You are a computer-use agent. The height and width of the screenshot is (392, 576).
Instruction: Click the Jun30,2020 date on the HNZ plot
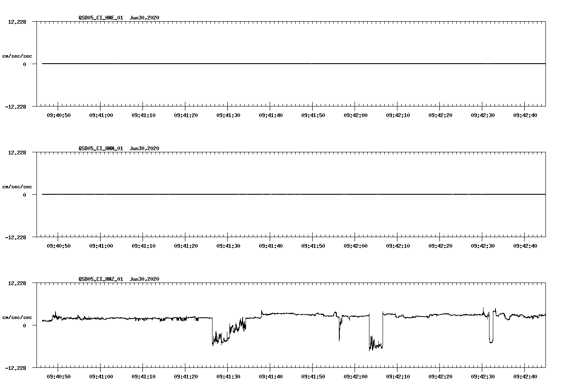145,279
